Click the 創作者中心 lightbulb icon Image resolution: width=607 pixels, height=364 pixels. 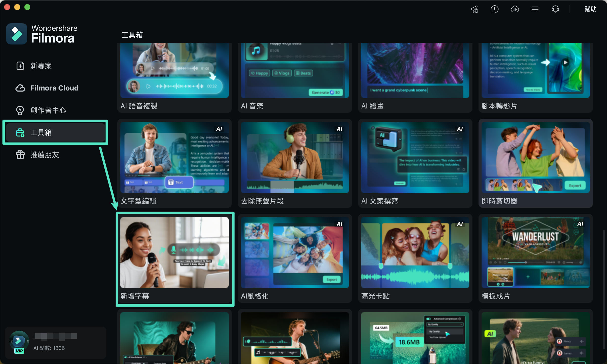pos(20,110)
